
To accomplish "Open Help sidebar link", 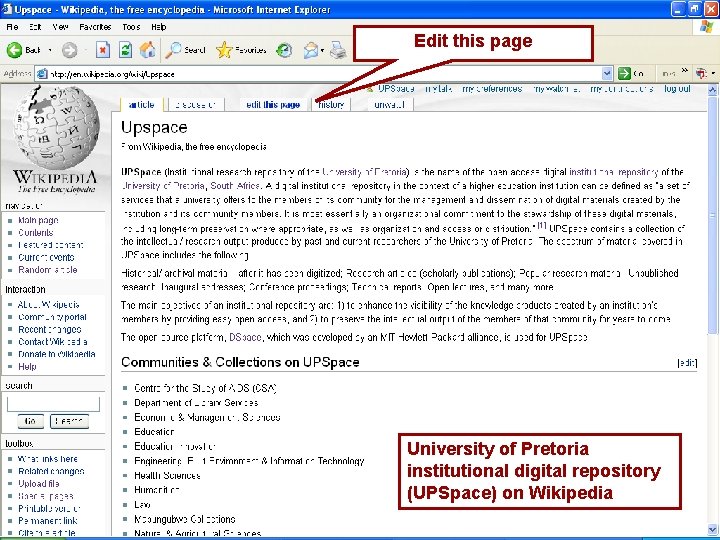I will point(27,366).
